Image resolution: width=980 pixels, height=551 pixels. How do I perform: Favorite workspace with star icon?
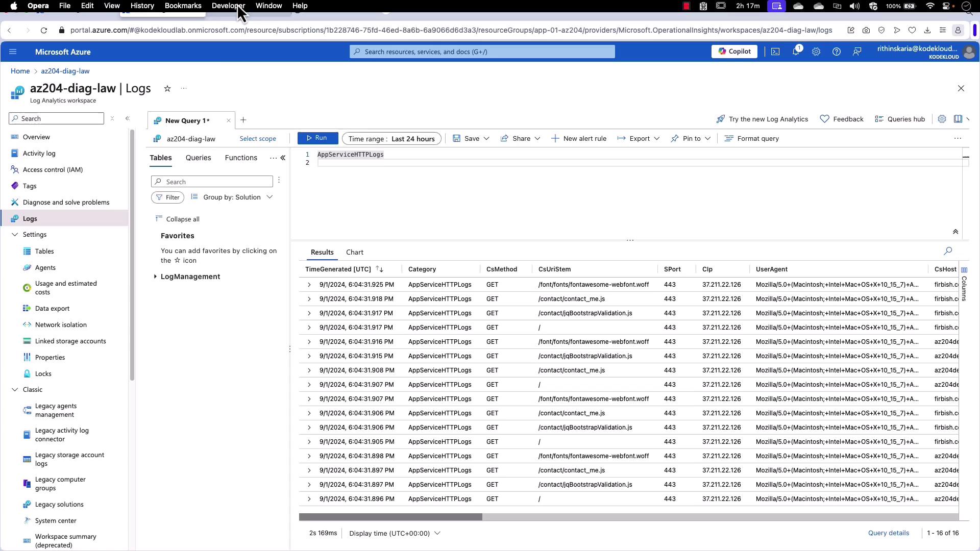coord(167,89)
